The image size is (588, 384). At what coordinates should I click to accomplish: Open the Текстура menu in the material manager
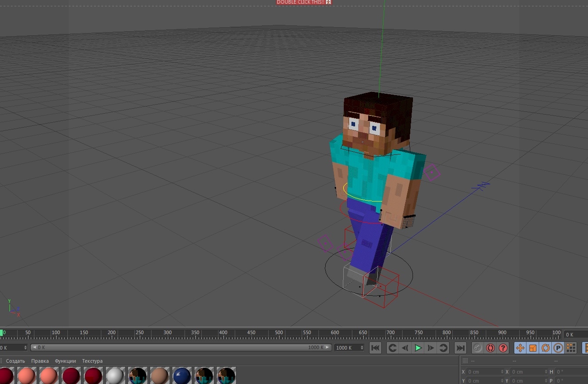[x=92, y=361]
